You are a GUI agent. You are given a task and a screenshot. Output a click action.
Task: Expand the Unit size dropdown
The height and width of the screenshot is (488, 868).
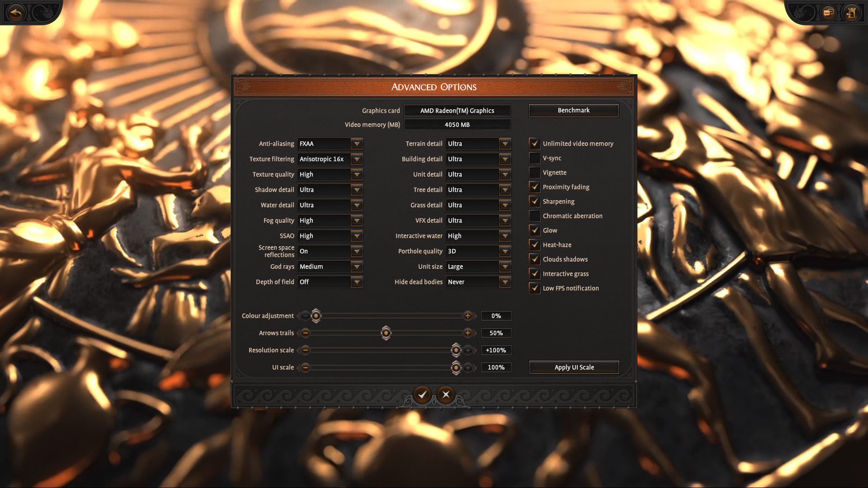pyautogui.click(x=505, y=267)
